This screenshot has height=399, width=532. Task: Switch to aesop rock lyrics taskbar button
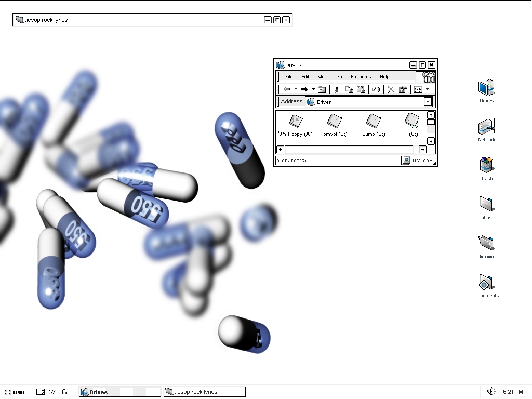pyautogui.click(x=205, y=392)
